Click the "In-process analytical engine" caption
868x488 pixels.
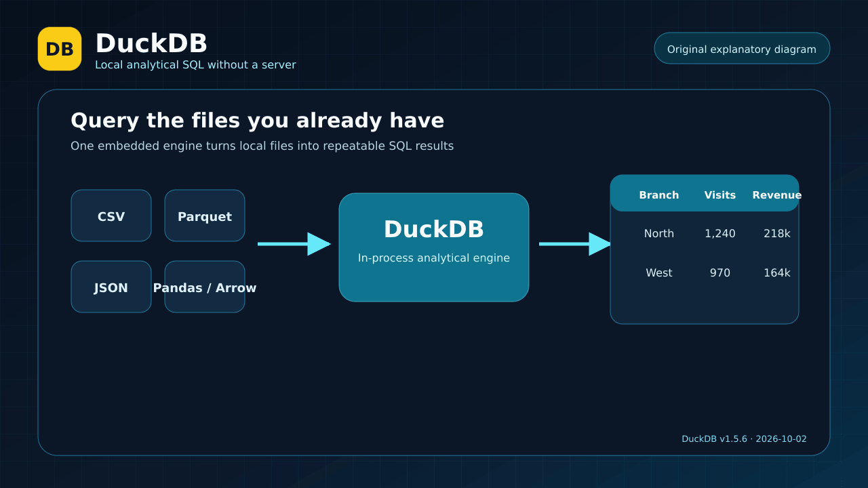pyautogui.click(x=434, y=258)
